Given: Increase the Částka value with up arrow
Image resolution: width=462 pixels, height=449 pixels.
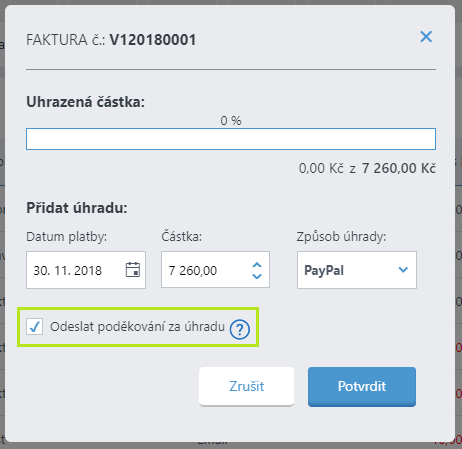Looking at the screenshot, I should tap(257, 265).
